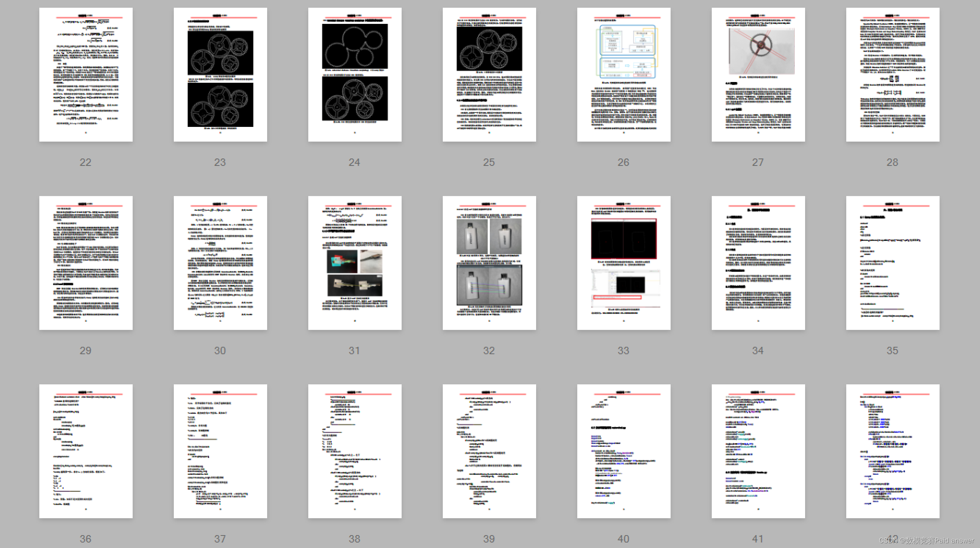Click page number label 32

coord(489,350)
